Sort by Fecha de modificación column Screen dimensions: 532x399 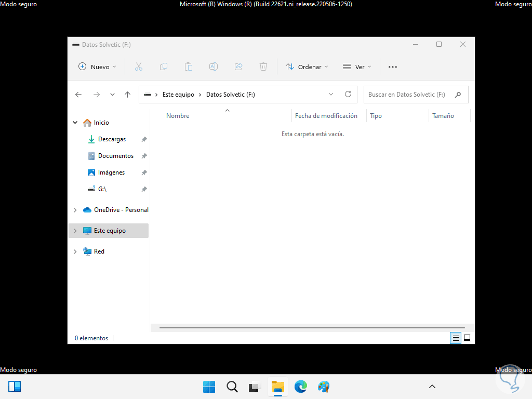coord(326,116)
